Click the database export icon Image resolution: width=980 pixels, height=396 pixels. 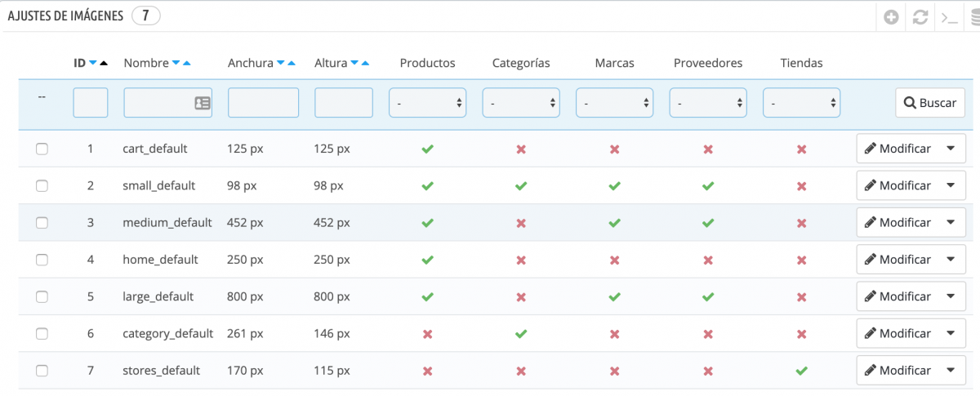pyautogui.click(x=974, y=17)
